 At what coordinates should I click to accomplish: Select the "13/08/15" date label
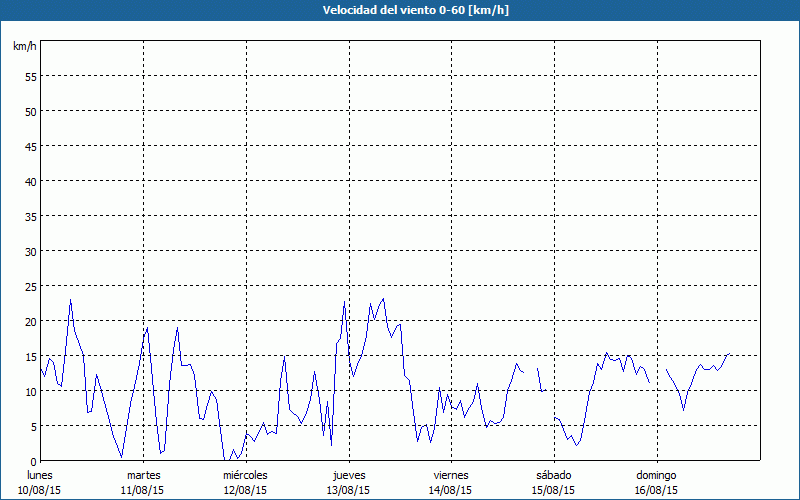[348, 490]
